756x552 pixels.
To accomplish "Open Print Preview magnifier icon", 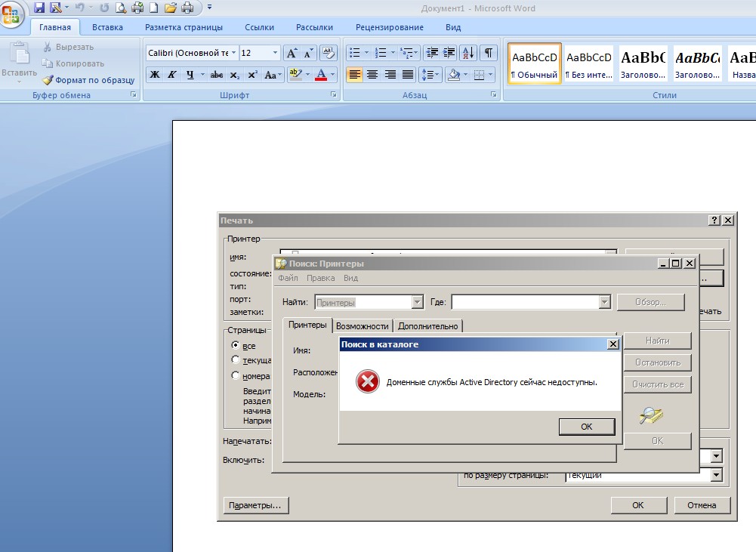I will pyautogui.click(x=121, y=8).
